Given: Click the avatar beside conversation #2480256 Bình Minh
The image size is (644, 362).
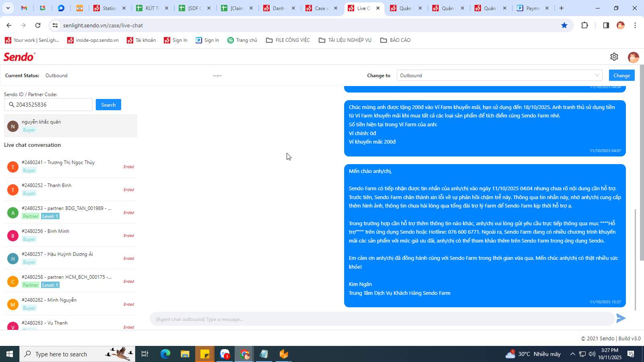Looking at the screenshot, I should 13,236.
